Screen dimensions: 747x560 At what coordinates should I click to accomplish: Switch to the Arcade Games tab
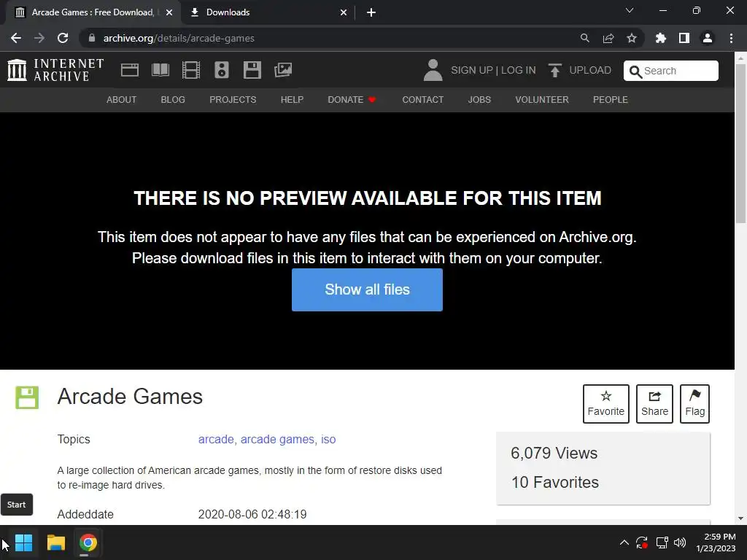pyautogui.click(x=93, y=12)
